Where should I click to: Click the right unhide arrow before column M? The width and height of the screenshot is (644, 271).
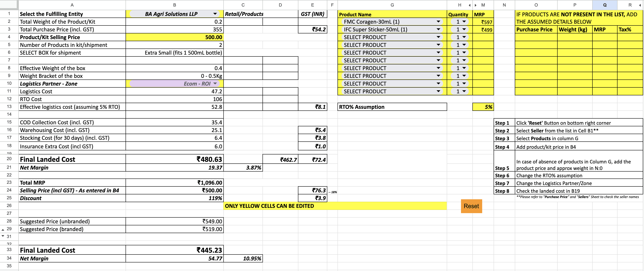click(475, 5)
